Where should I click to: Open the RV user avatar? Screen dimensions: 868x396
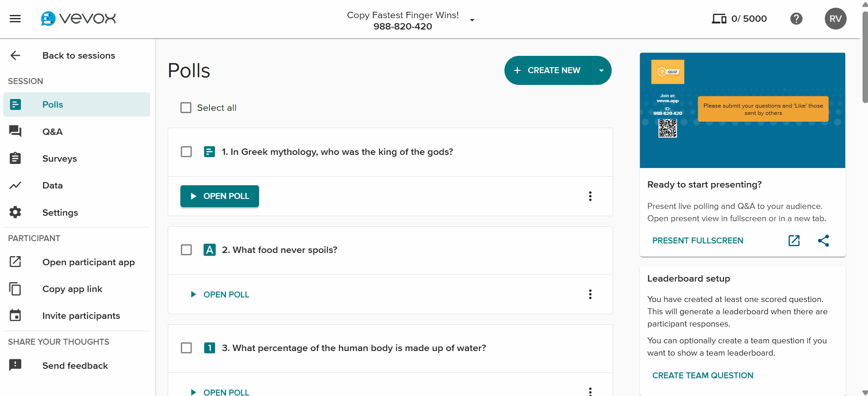835,19
